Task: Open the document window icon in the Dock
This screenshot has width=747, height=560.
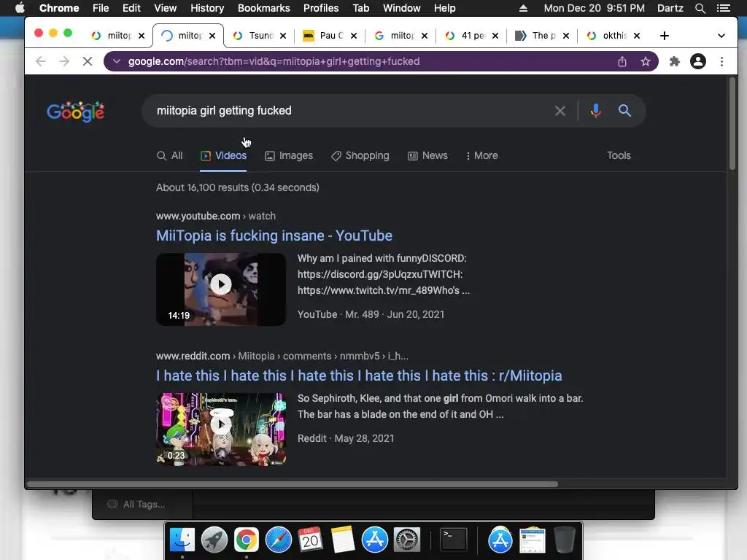Action: [532, 540]
